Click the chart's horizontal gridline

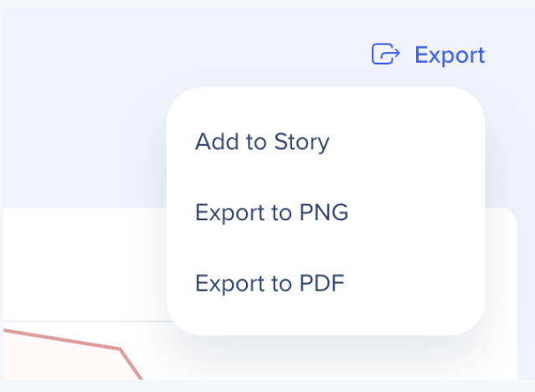coord(85,322)
